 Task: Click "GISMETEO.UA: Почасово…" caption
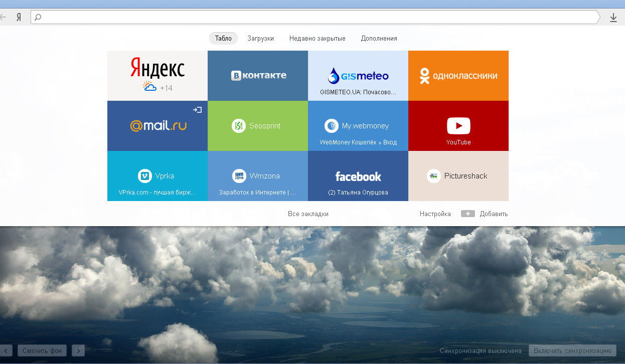click(x=358, y=92)
